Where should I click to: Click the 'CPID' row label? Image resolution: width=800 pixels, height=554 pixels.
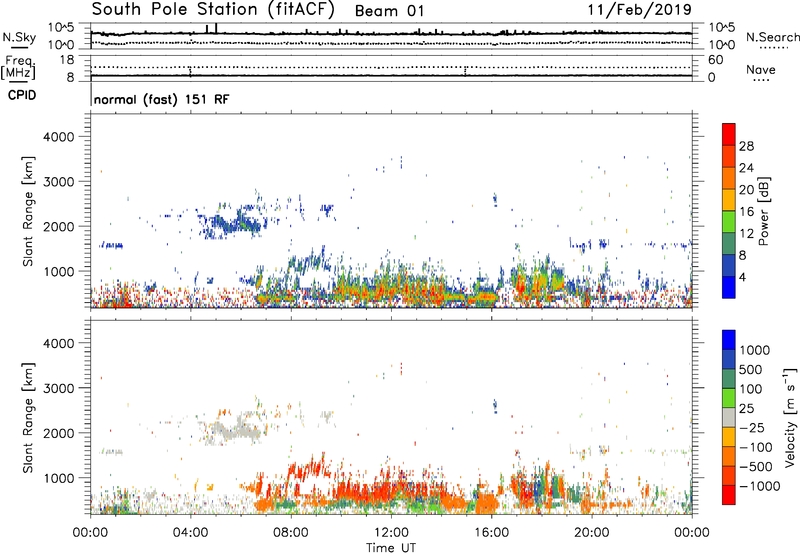(x=22, y=95)
